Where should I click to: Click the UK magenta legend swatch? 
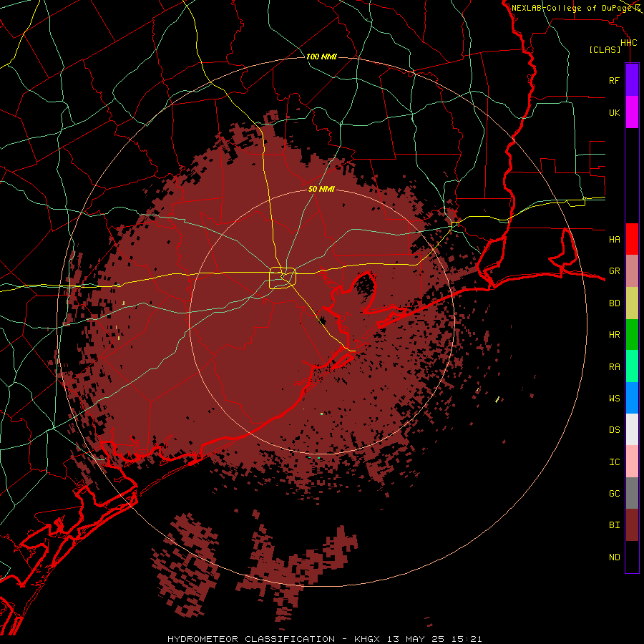(632, 112)
